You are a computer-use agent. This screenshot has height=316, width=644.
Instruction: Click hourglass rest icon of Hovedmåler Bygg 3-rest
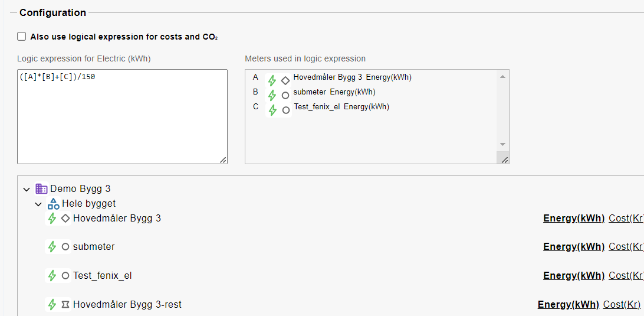[65, 304]
